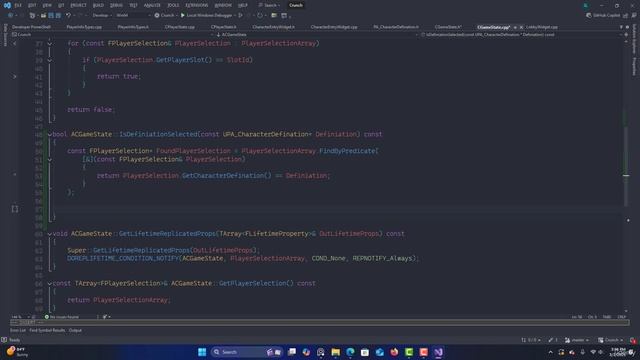The height and width of the screenshot is (360, 640).
Task: Switch to CPlayerState.cpp tab
Action: tap(180, 27)
